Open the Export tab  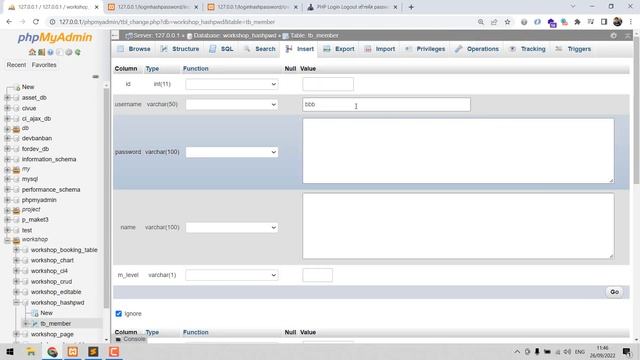(x=339, y=49)
